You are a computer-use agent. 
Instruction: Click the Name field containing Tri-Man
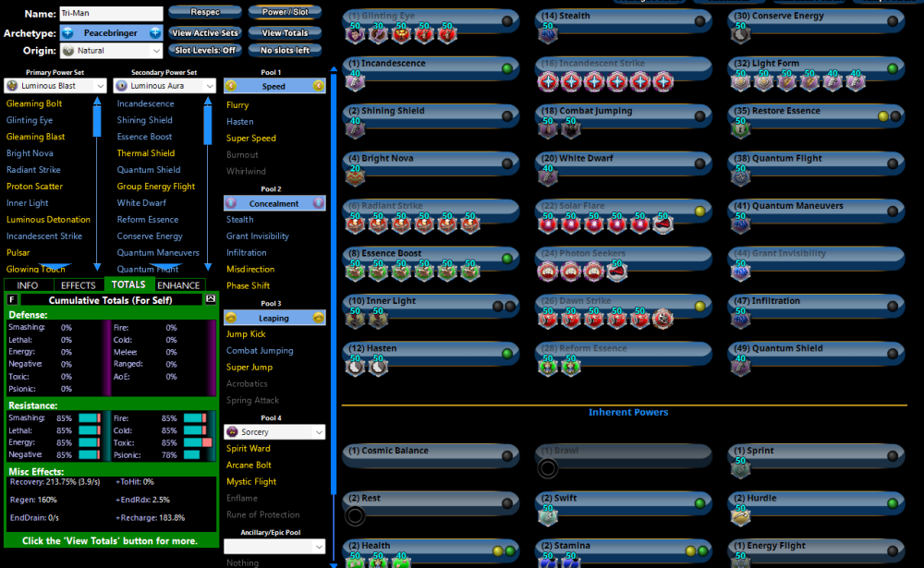(110, 14)
